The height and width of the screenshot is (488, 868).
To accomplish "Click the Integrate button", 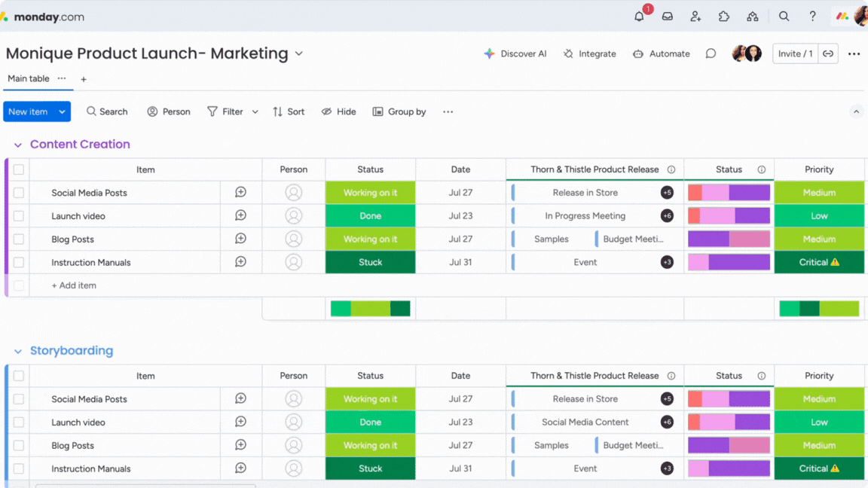I will tap(589, 53).
